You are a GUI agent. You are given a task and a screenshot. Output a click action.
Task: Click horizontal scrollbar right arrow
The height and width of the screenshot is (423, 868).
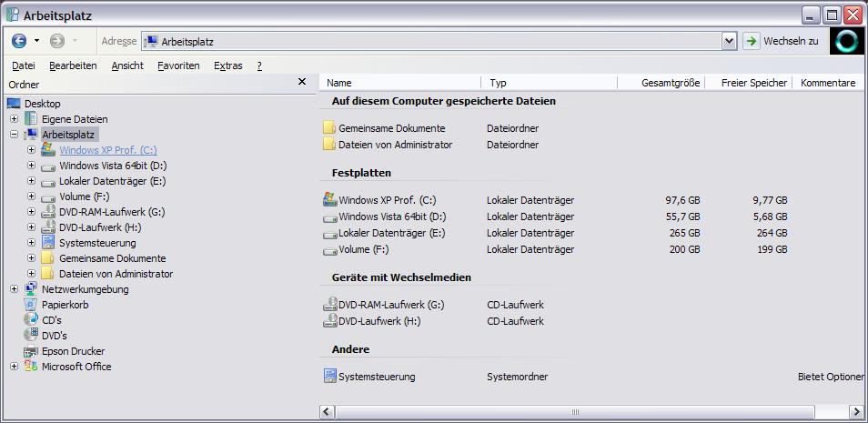tap(856, 412)
